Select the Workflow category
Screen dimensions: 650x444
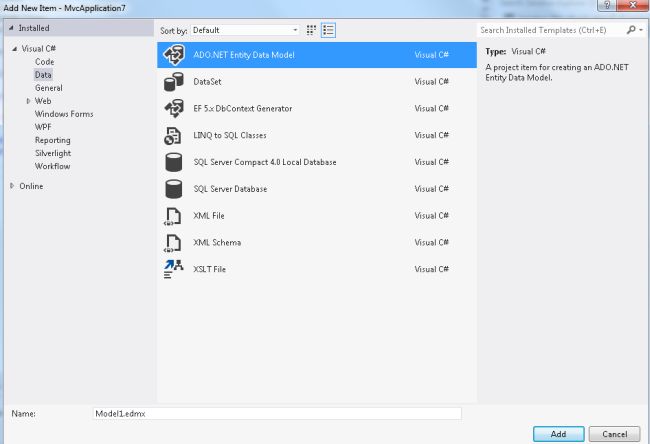point(52,166)
